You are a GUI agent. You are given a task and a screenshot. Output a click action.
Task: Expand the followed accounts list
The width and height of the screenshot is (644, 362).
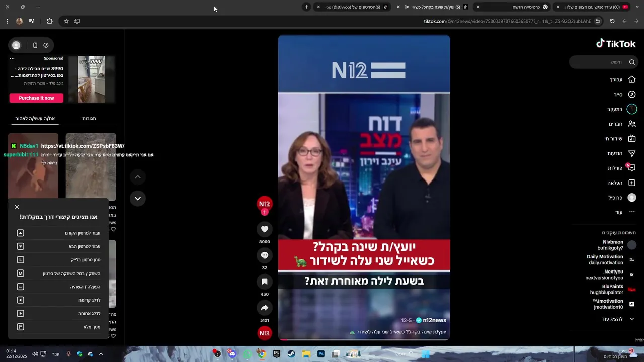(618, 319)
